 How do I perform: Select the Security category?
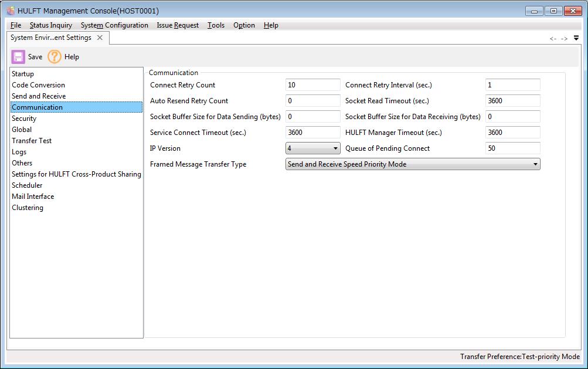(x=76, y=119)
